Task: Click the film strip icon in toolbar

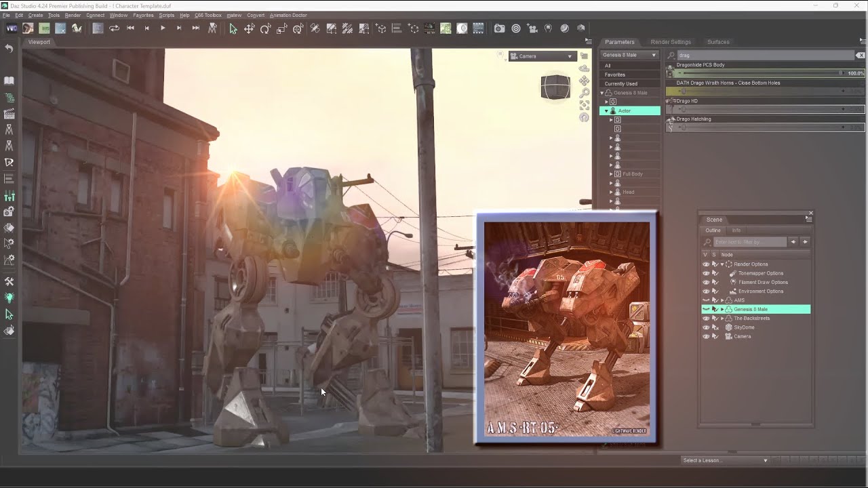Action: 478,28
